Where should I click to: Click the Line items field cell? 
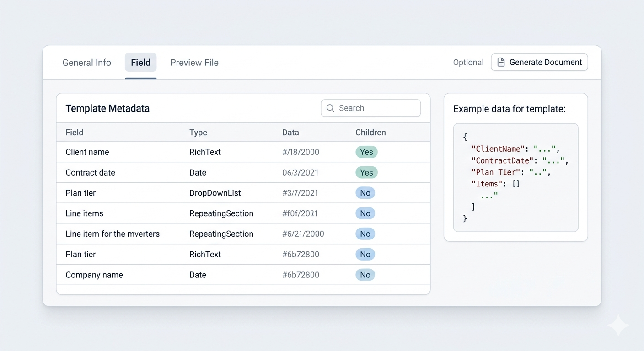pyautogui.click(x=84, y=213)
